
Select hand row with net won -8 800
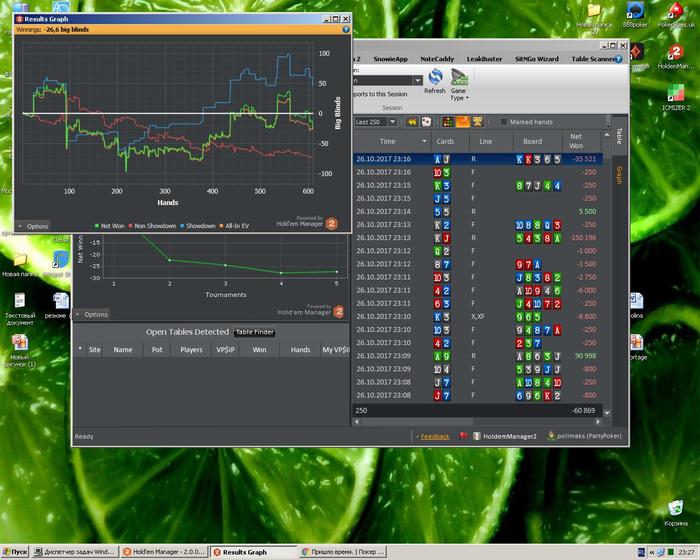pyautogui.click(x=478, y=317)
